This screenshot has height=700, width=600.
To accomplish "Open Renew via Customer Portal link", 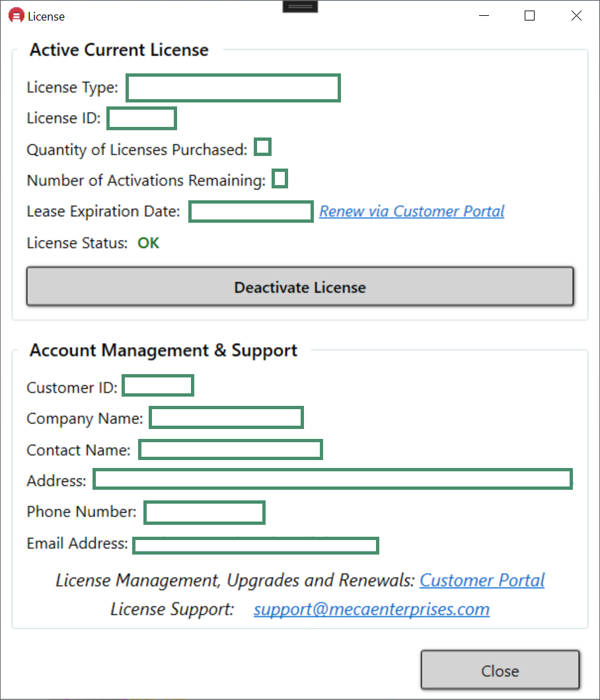I will pos(412,211).
